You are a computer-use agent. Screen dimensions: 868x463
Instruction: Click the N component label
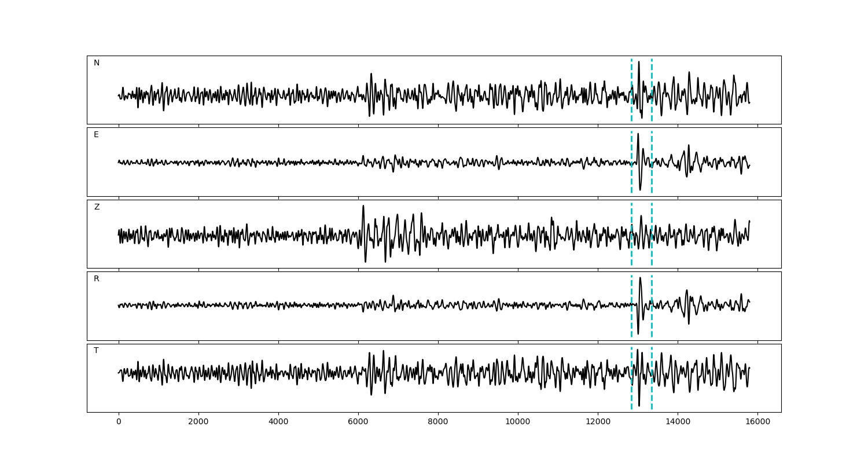(x=97, y=63)
